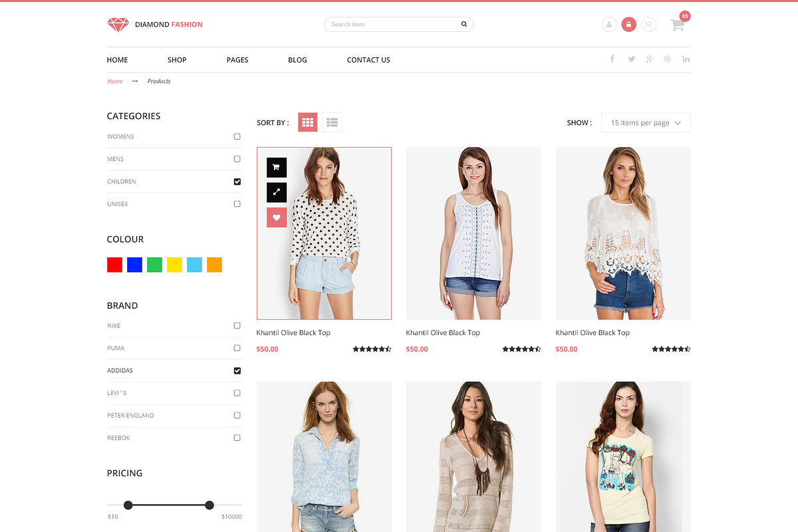Check the Peter England brand checkbox
The image size is (798, 532).
(237, 415)
